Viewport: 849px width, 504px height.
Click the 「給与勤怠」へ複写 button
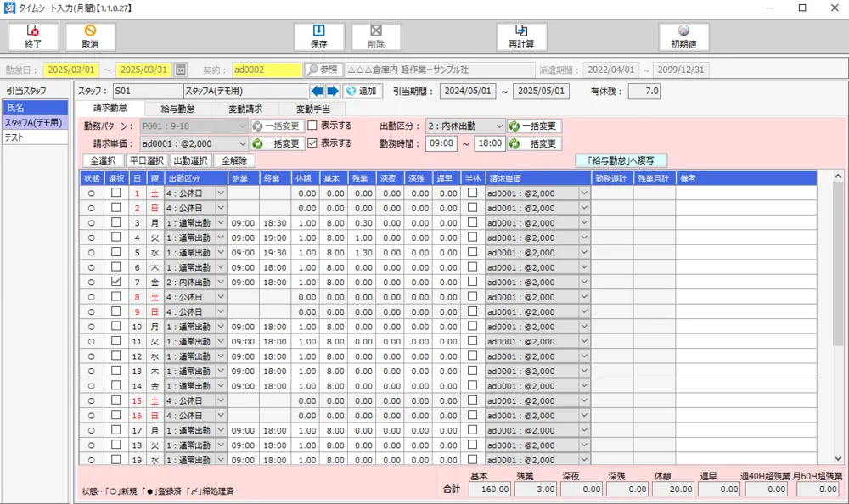pyautogui.click(x=621, y=160)
